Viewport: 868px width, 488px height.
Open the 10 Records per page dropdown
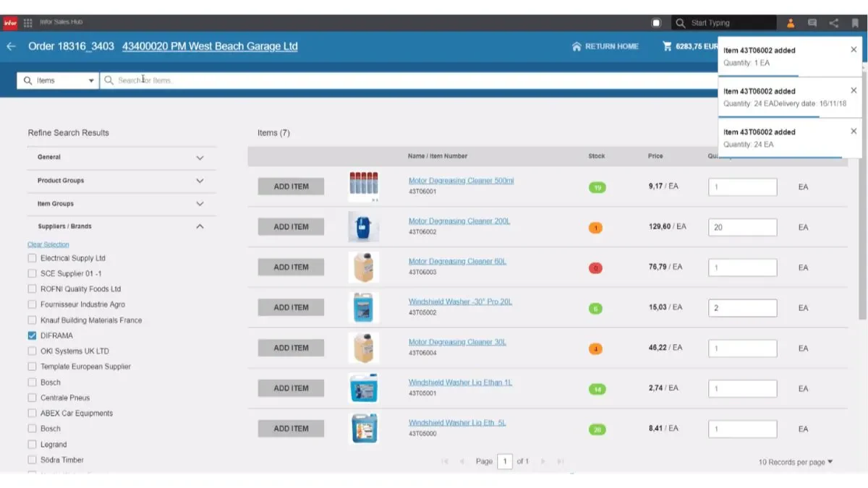coord(796,462)
